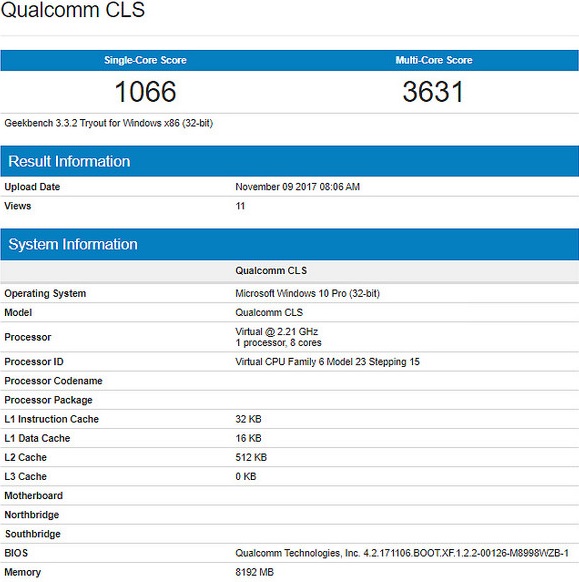This screenshot has width=579, height=582.
Task: Click the BIOS row label
Action: point(16,553)
